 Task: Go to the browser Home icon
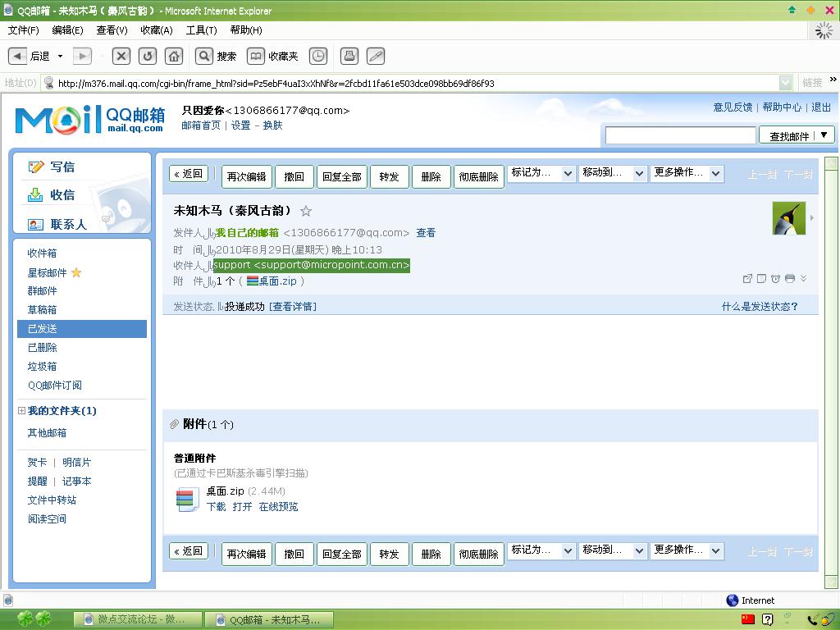[174, 56]
